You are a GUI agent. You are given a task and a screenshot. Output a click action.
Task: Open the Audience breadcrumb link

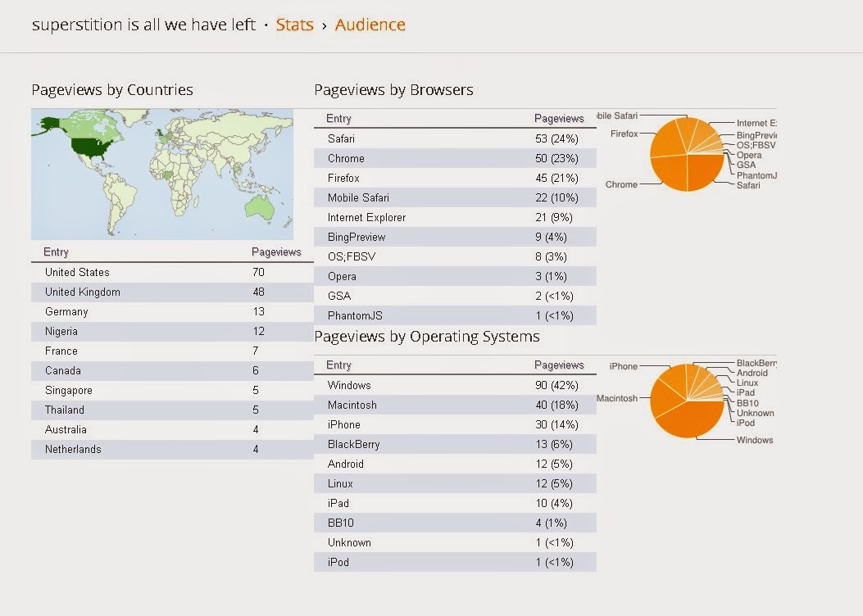click(370, 25)
